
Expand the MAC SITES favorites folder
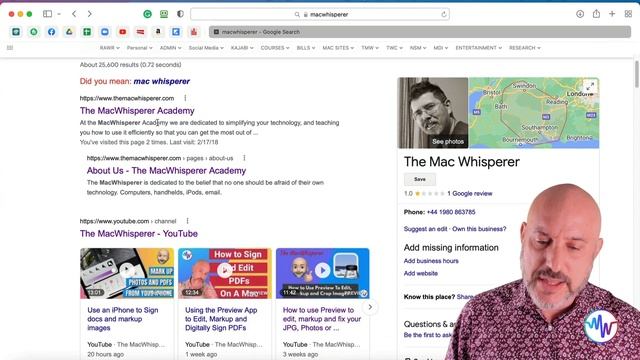tap(338, 48)
